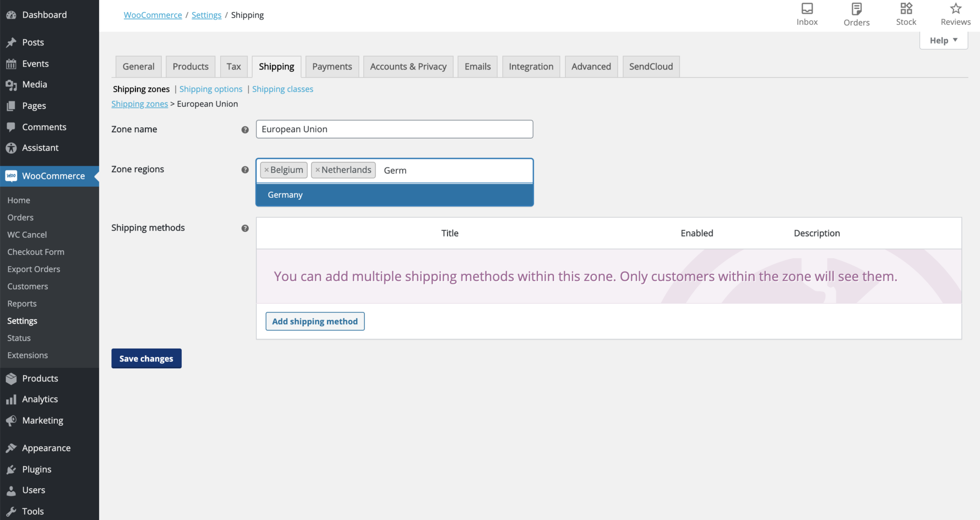Select the Media library sidebar icon
980x520 pixels.
tap(12, 84)
